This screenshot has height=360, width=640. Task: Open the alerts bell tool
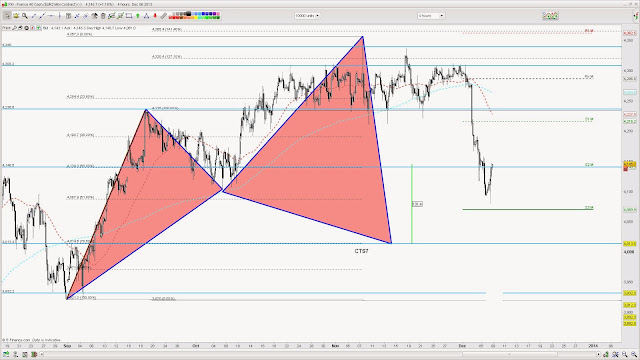[x=16, y=16]
